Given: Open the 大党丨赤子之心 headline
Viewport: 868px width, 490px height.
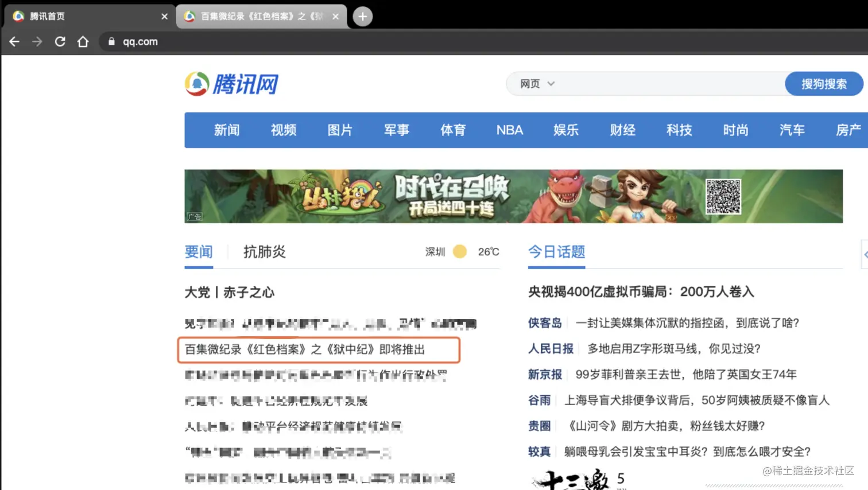Looking at the screenshot, I should (230, 293).
